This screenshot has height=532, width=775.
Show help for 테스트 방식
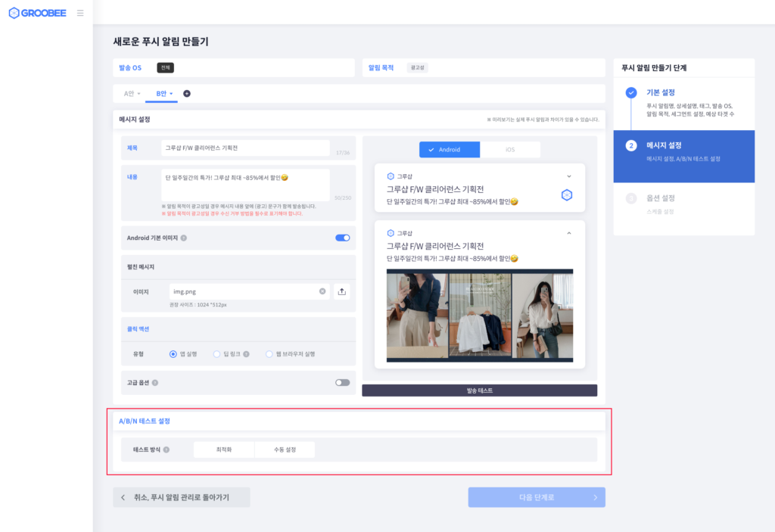click(x=167, y=450)
